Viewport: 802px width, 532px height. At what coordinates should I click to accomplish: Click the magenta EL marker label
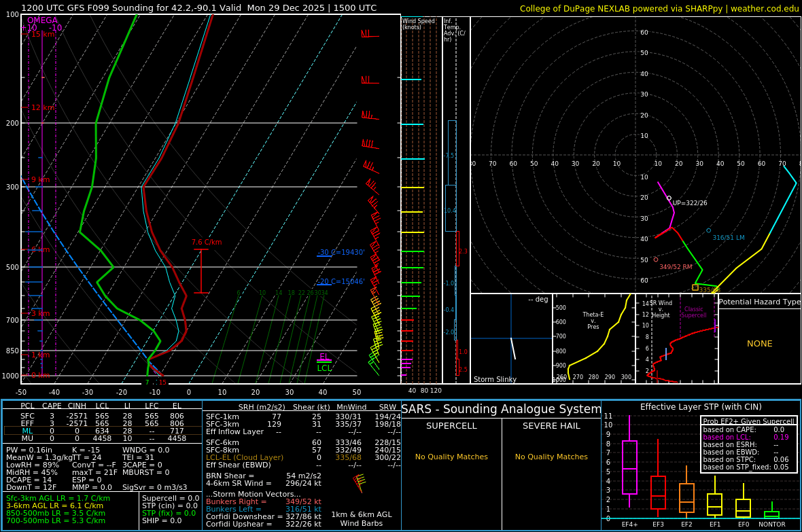click(324, 357)
